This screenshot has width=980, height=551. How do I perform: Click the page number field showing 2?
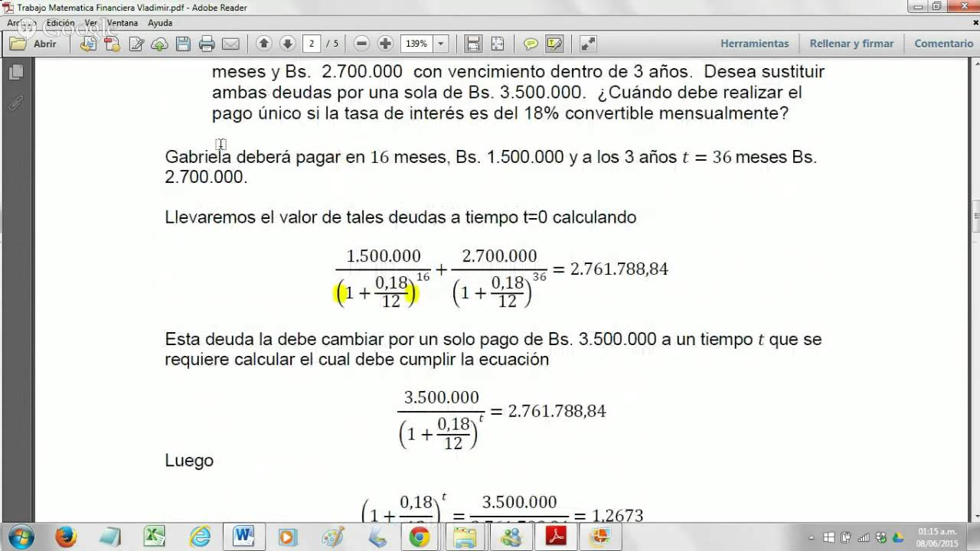coord(311,44)
